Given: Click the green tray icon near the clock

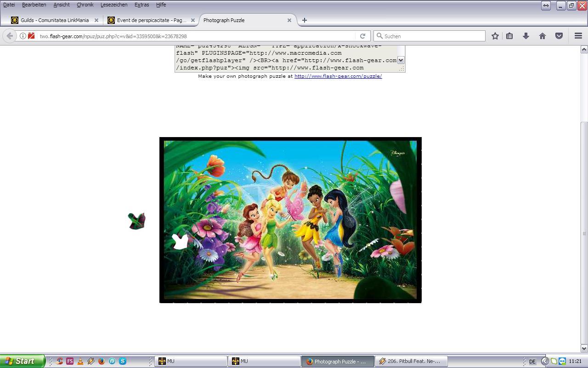Looking at the screenshot, I should (x=554, y=361).
